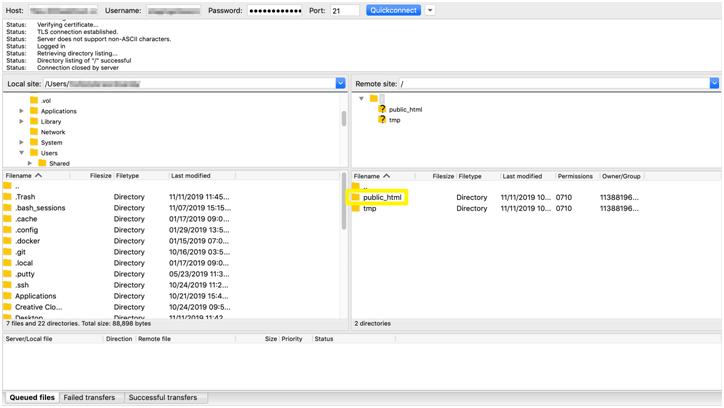Open the Local site path dropdown

pyautogui.click(x=340, y=84)
